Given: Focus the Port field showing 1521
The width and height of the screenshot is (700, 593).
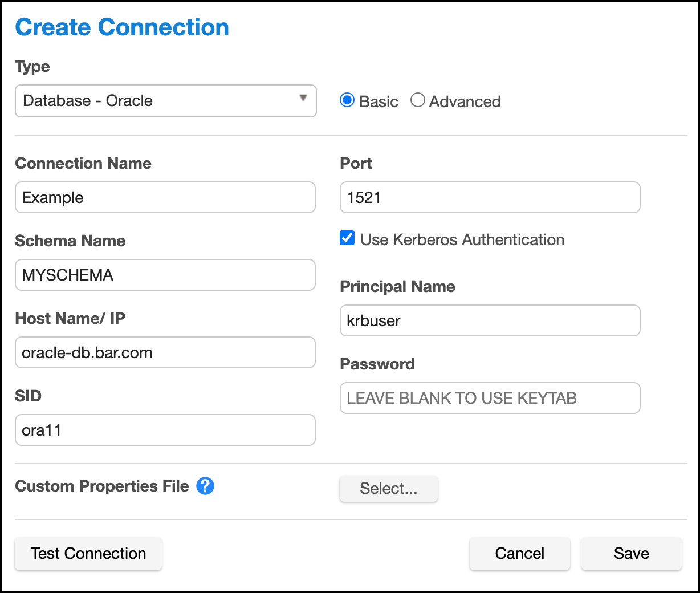Looking at the screenshot, I should (490, 197).
